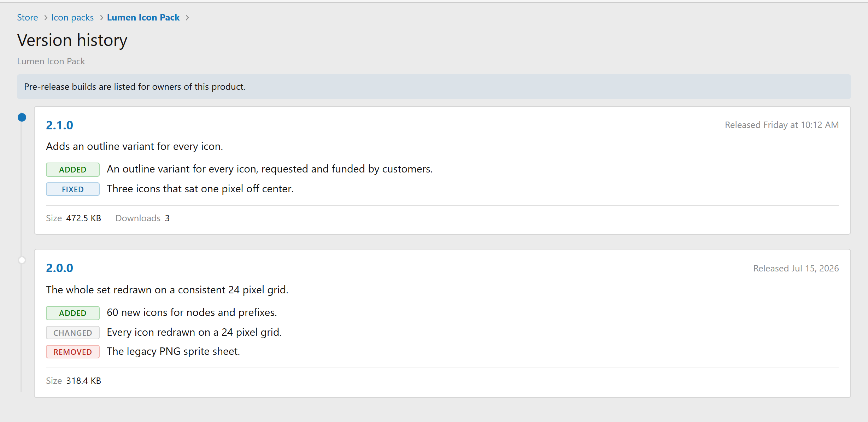Click the blue timeline dot for 2.1.0
The image size is (868, 422).
(22, 117)
